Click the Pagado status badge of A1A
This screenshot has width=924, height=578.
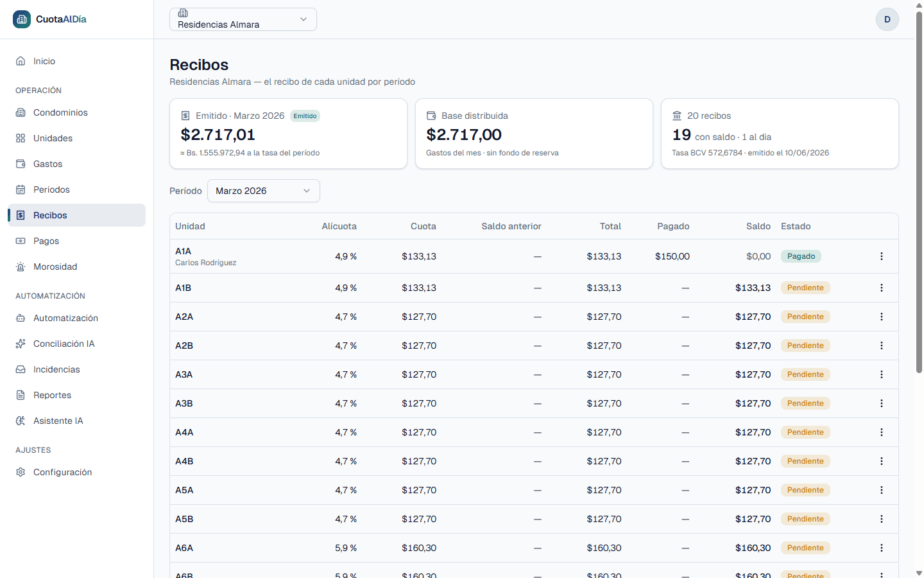801,256
